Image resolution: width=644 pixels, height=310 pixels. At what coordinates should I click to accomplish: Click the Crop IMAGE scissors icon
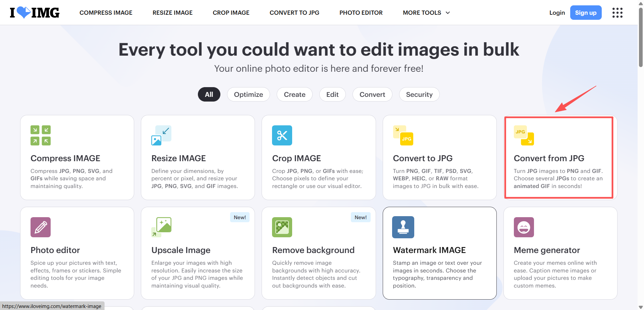click(x=282, y=135)
